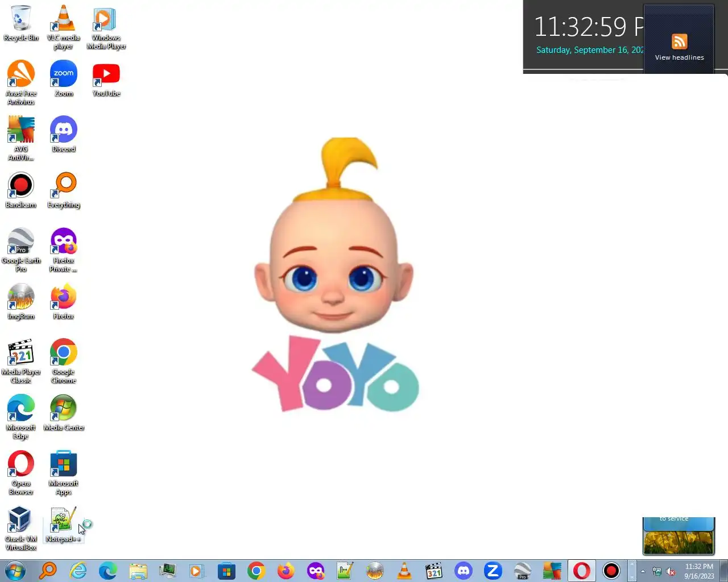Open Oracle VM VirtualBox desktop shortcut
The height and width of the screenshot is (582, 728).
point(21,528)
